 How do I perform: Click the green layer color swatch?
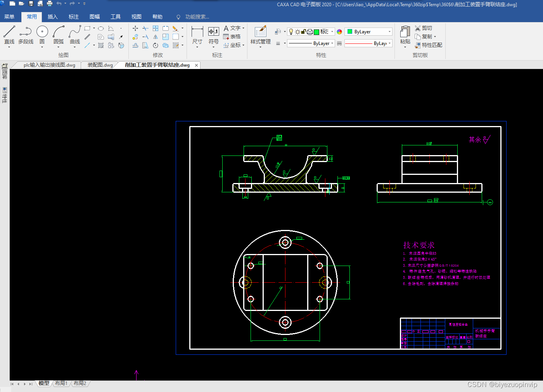click(316, 32)
